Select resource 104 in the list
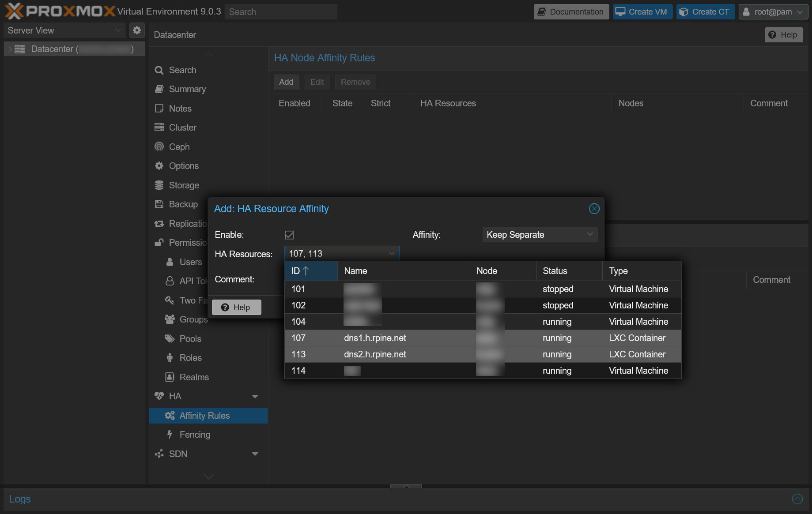The width and height of the screenshot is (812, 514). [x=483, y=322]
